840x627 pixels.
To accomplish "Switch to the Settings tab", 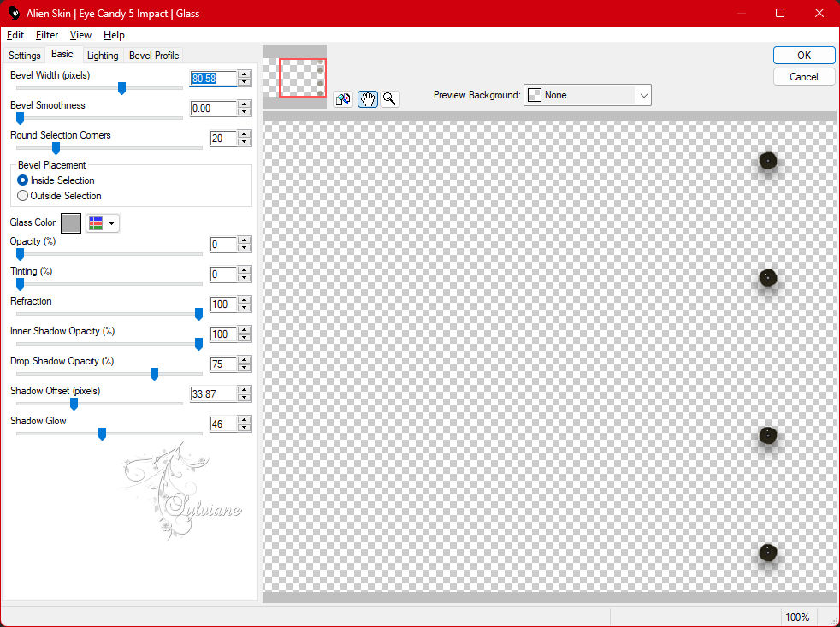I will pos(24,56).
